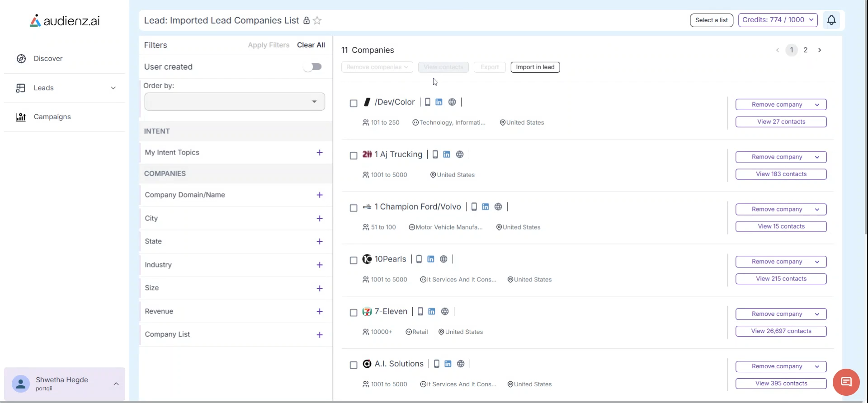Star the Imported Lead Companies List
The image size is (868, 403).
[317, 21]
